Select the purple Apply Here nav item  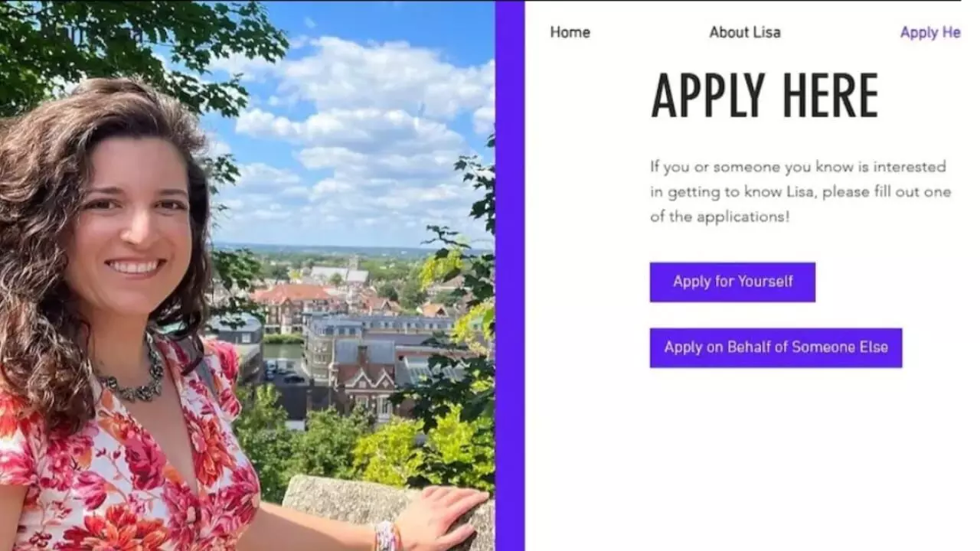[x=929, y=32]
